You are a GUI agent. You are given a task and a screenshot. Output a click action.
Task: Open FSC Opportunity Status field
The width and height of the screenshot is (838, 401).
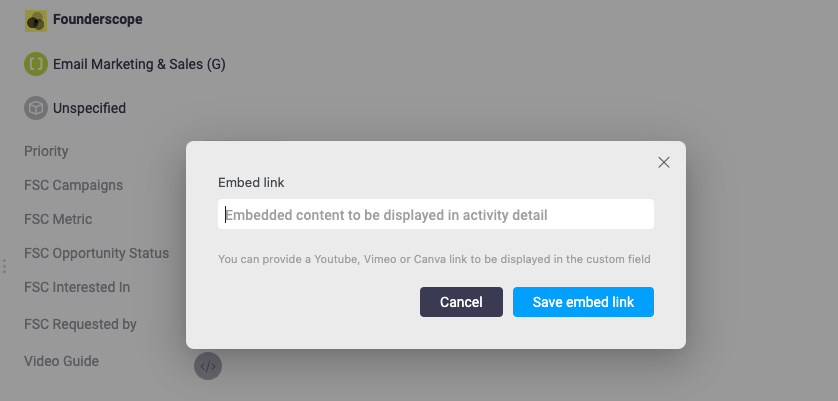(96, 253)
